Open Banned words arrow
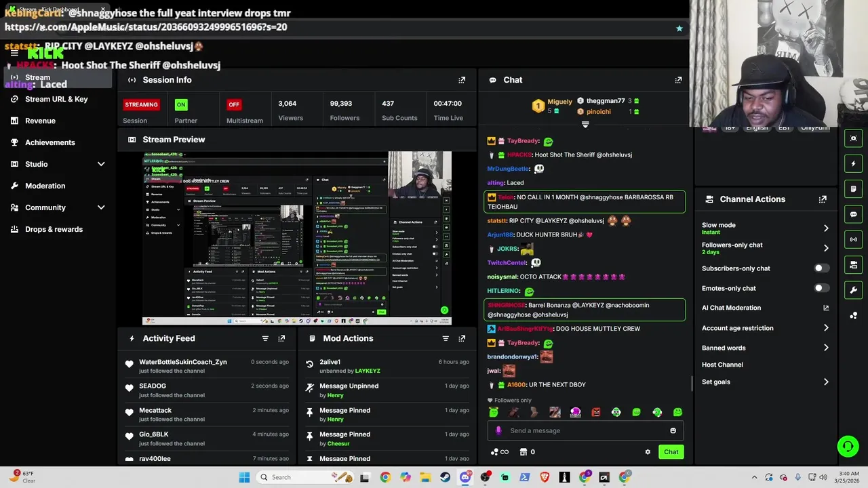 (x=826, y=348)
